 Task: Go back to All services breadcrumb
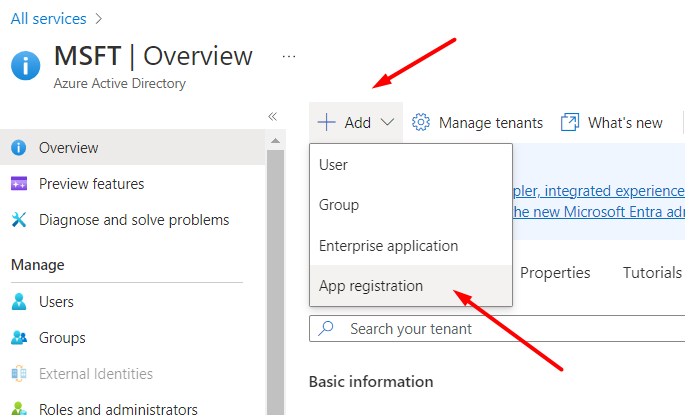coord(48,19)
